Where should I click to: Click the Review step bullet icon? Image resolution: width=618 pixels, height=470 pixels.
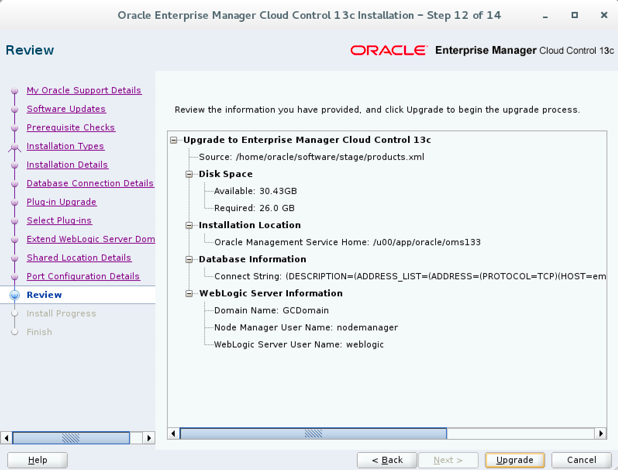pyautogui.click(x=15, y=295)
